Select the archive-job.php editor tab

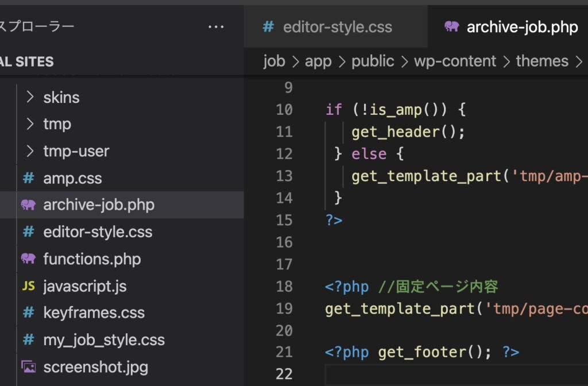coord(521,27)
